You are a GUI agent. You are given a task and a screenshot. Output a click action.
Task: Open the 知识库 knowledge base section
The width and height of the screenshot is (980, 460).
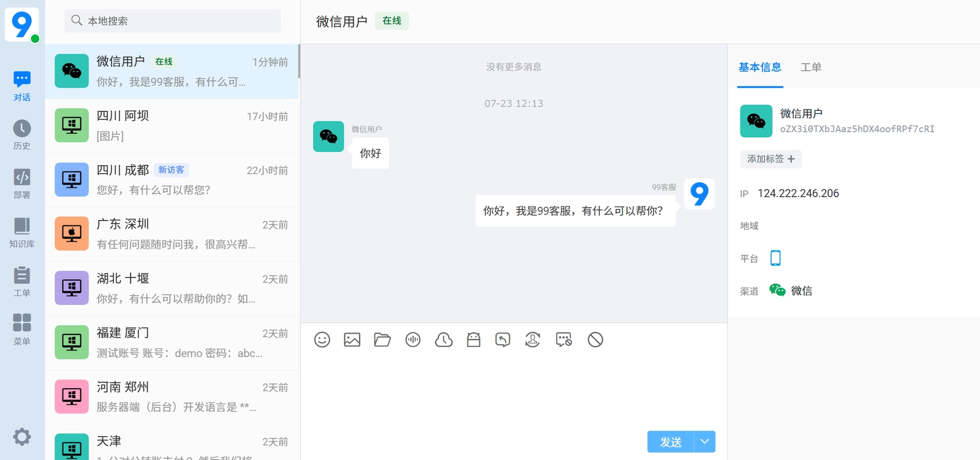click(x=22, y=233)
